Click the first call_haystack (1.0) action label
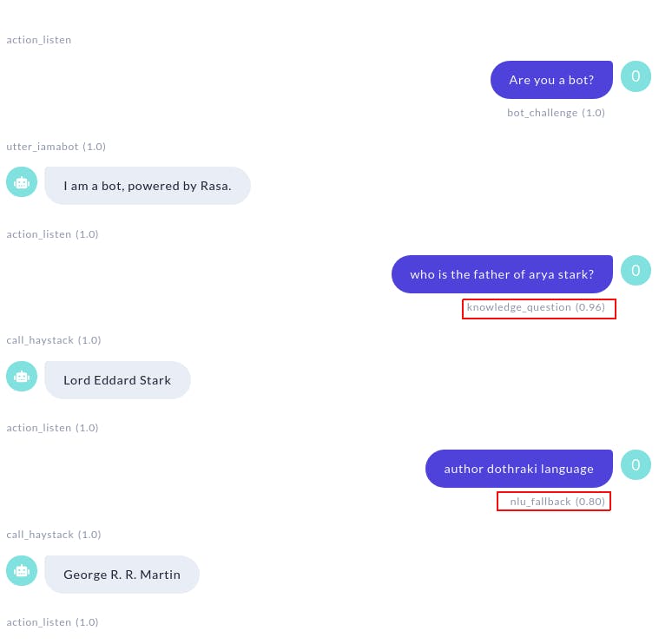 point(54,340)
